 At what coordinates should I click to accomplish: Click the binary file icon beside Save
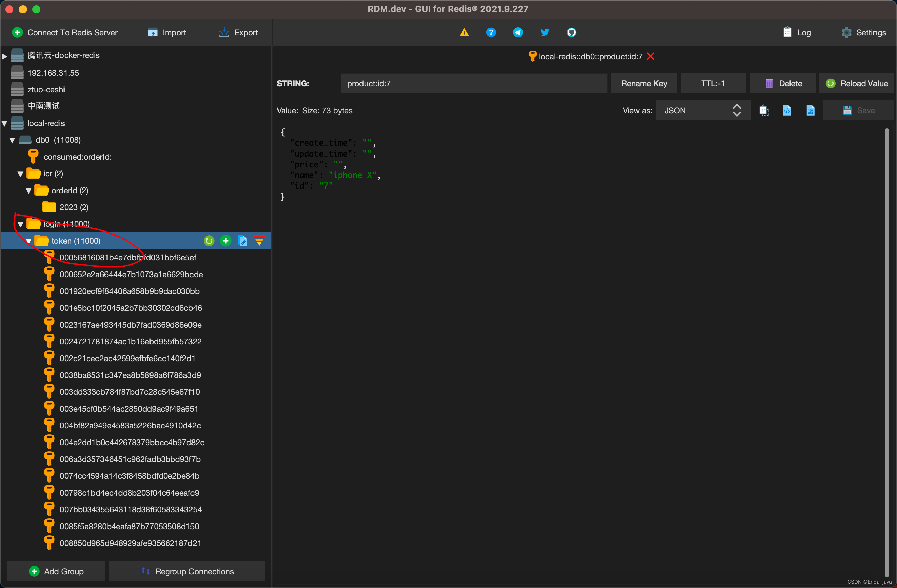coord(810,111)
